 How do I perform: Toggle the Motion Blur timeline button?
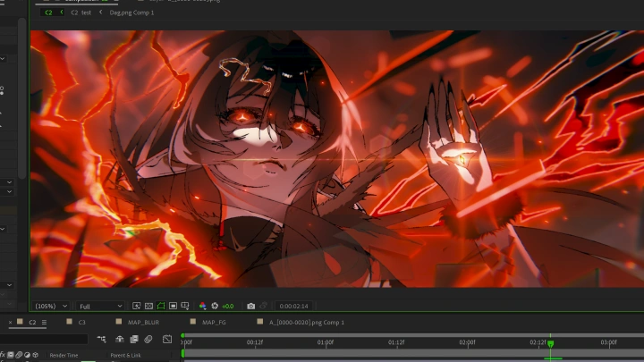coord(148,339)
